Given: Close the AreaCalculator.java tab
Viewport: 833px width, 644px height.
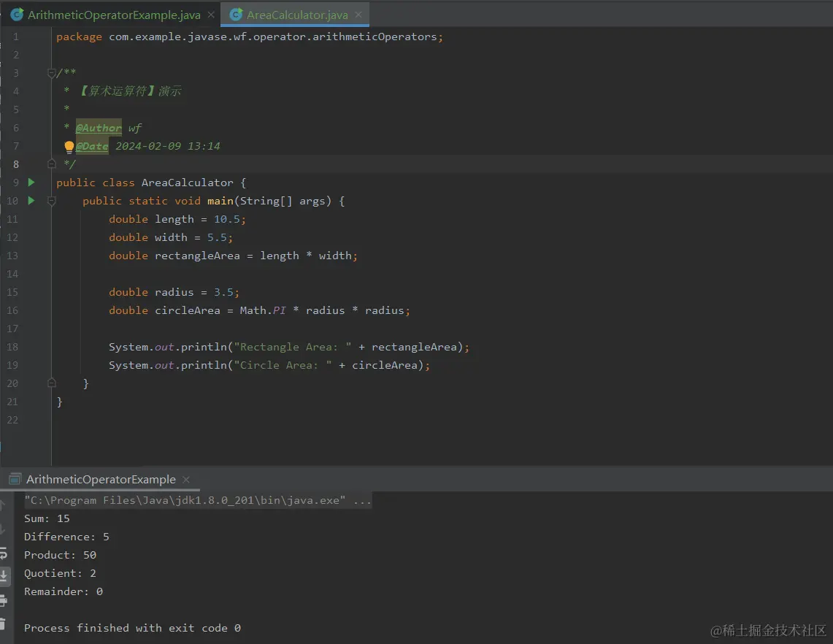Looking at the screenshot, I should pyautogui.click(x=358, y=15).
